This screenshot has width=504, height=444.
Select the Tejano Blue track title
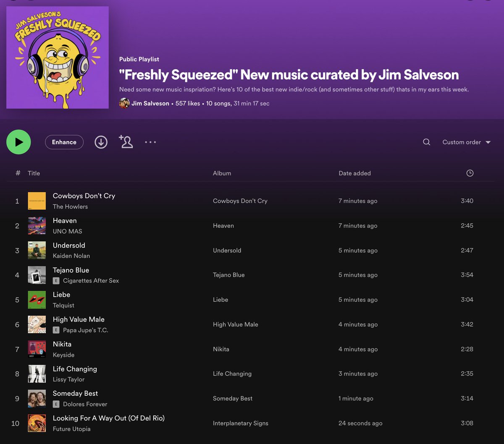71,270
